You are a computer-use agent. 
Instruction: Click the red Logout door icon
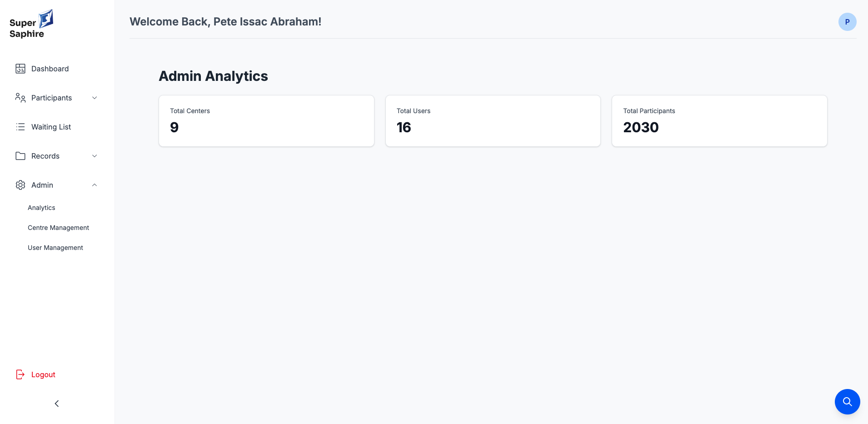pyautogui.click(x=20, y=374)
